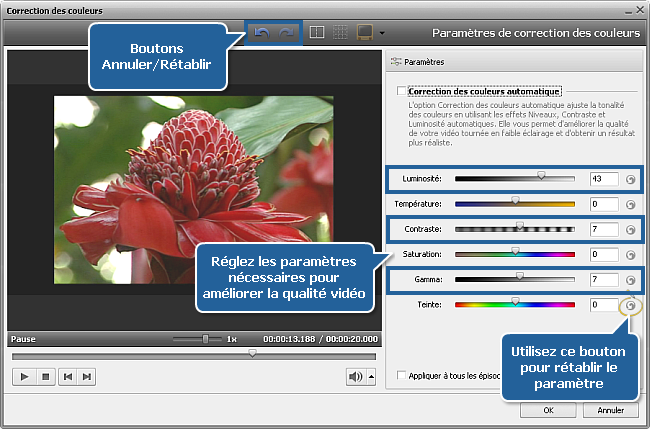Check Appliquer à tous les épisodes option
650x429 pixels.
(401, 376)
